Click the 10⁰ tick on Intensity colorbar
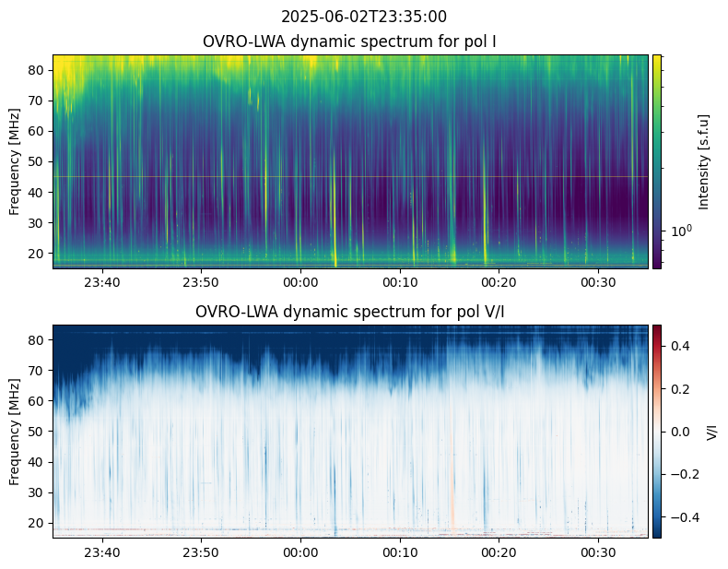 [x=681, y=230]
